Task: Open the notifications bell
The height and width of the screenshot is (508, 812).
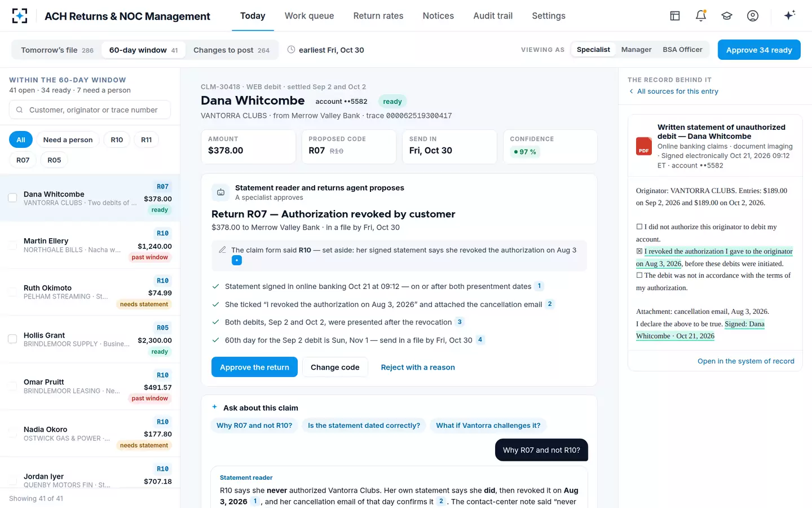Action: click(701, 16)
